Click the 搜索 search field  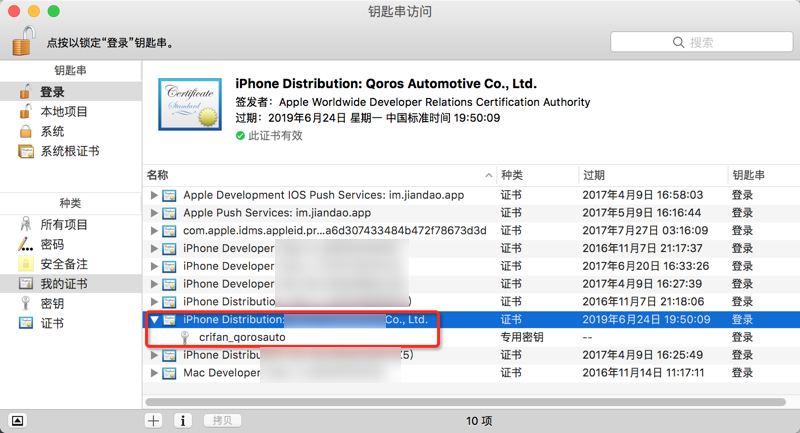702,42
